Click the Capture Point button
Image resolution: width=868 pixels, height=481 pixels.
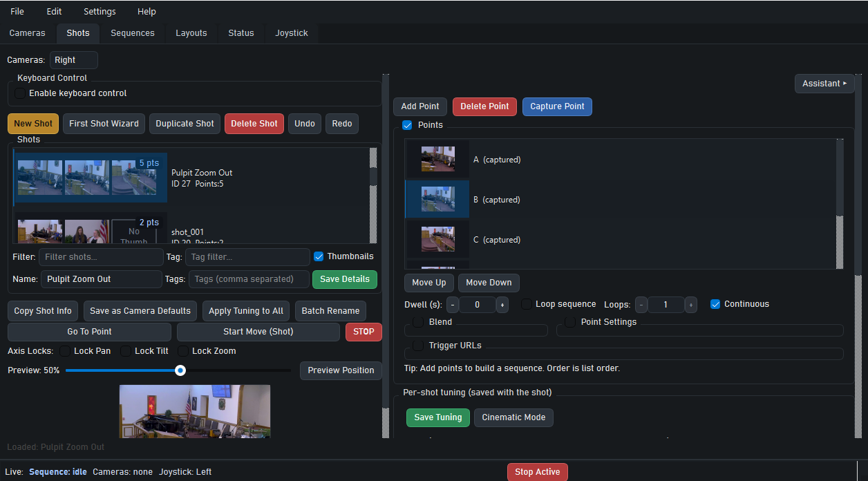(x=557, y=106)
